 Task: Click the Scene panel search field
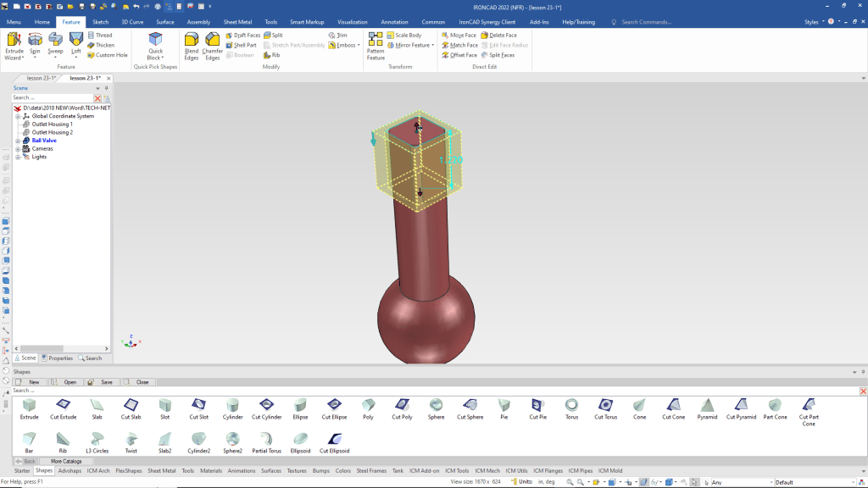pos(51,98)
